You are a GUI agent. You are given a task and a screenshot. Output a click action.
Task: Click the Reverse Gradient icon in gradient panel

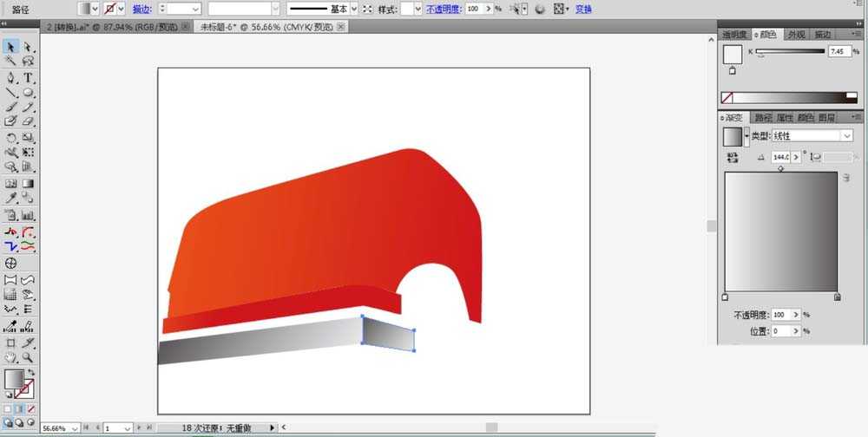(732, 157)
